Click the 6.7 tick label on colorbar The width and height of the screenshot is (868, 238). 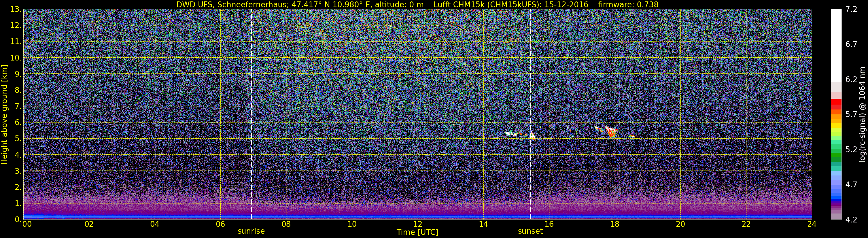coord(851,44)
